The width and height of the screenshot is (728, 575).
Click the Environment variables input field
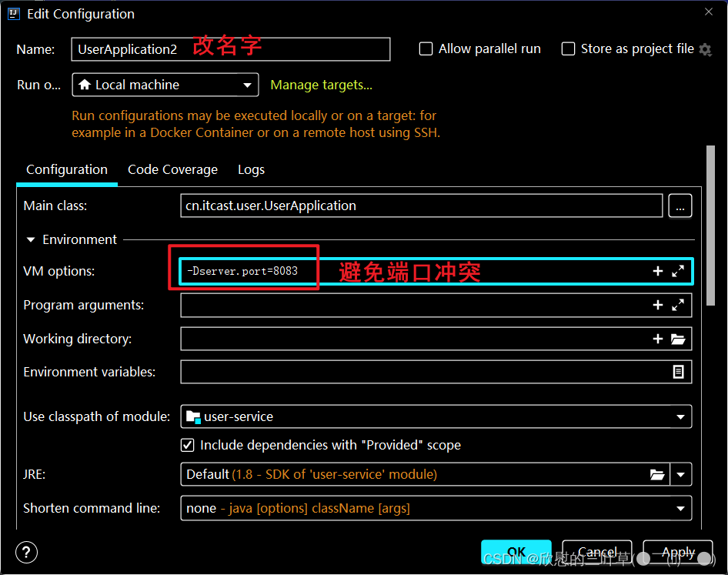(x=436, y=372)
